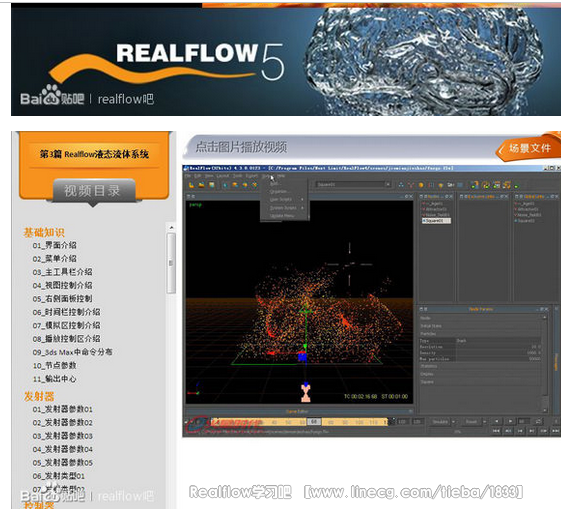The width and height of the screenshot is (561, 509).
Task: Choose User Scripts in open menu
Action: point(284,199)
